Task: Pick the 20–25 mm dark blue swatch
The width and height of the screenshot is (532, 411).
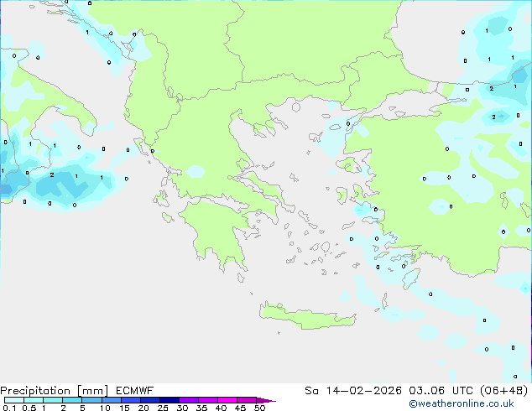Action: click(149, 400)
